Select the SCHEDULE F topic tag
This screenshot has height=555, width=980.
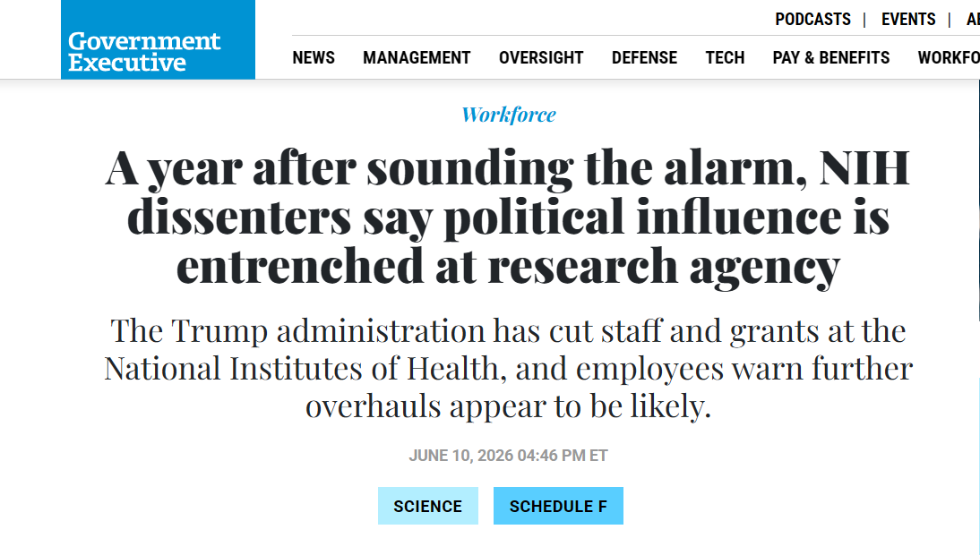pos(558,506)
